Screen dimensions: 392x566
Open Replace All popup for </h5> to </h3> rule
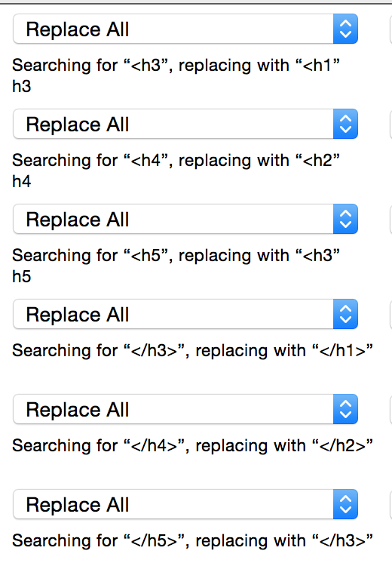[x=185, y=504]
